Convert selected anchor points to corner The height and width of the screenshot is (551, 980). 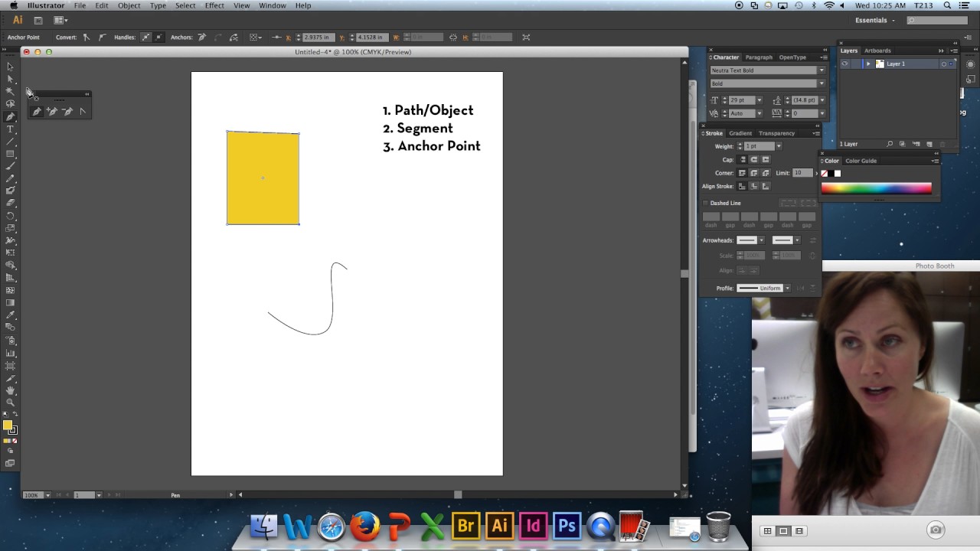pyautogui.click(x=86, y=37)
